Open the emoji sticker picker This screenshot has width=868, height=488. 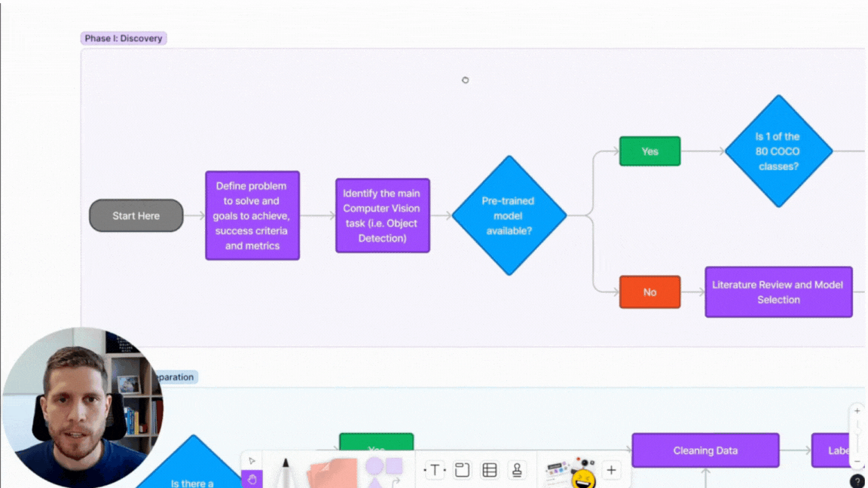[x=582, y=472]
